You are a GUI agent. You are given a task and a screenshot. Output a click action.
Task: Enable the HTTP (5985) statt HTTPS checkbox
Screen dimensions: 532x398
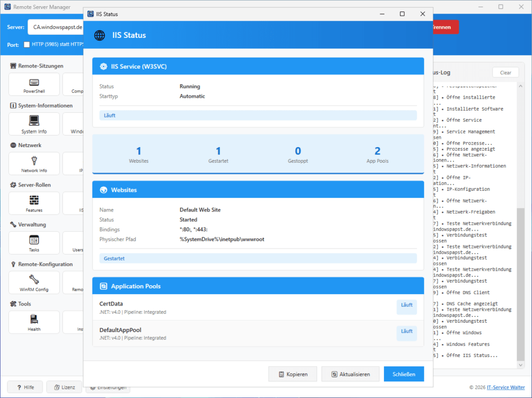tap(26, 45)
